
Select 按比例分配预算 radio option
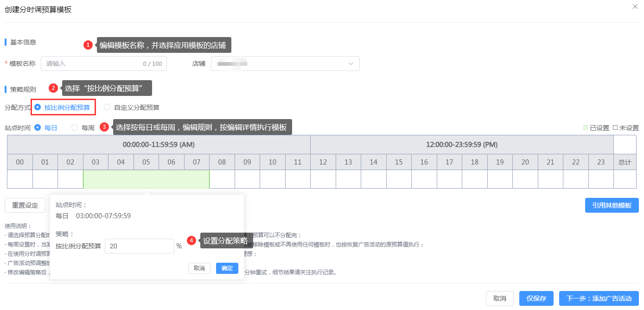coord(38,107)
